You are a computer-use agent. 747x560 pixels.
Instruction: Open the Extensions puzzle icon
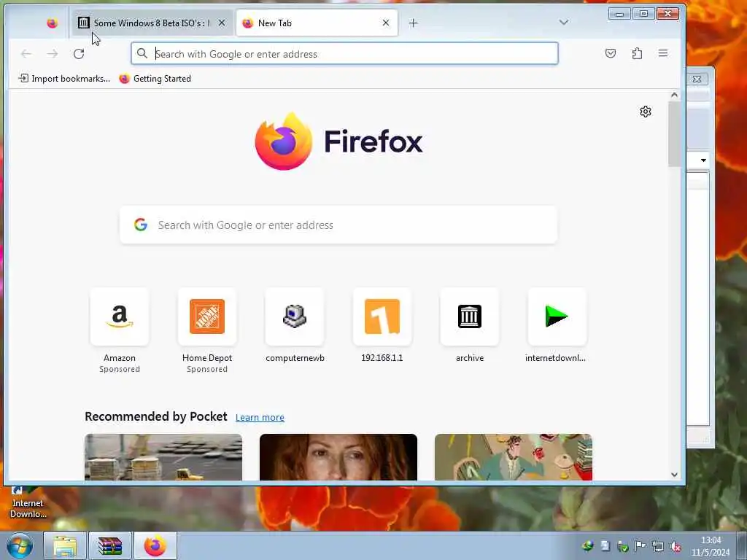(x=637, y=53)
